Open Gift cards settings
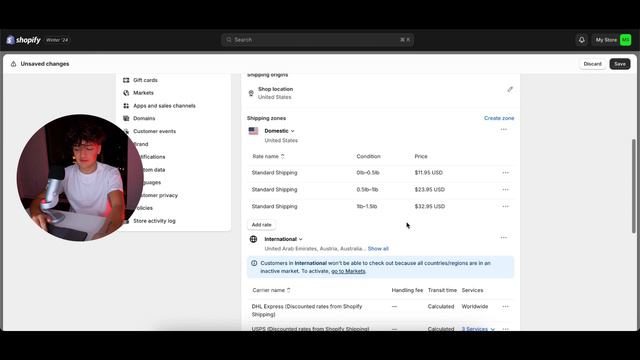The image size is (640, 360). pos(145,80)
